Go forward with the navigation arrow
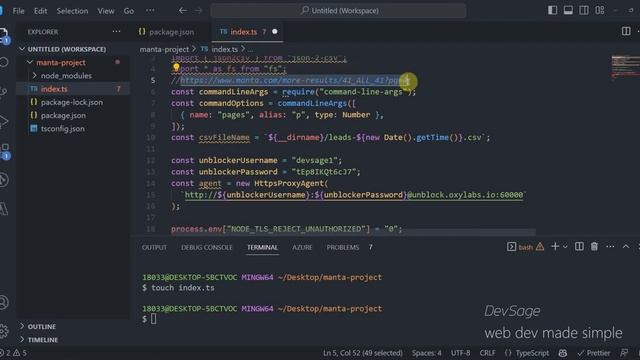This screenshot has height=360, width=640. (198, 11)
